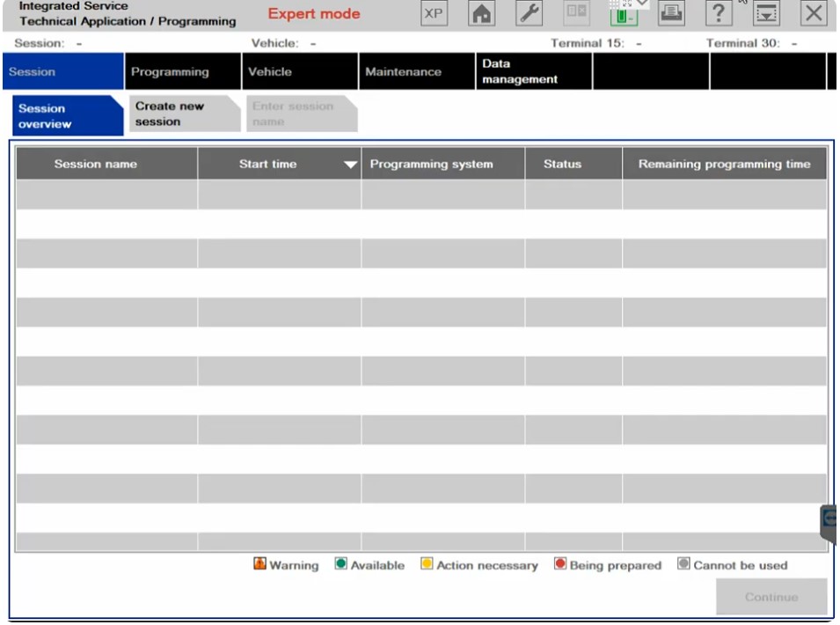Sort by Start time column arrow
Viewport: 840px width, 625px height.
pos(350,165)
